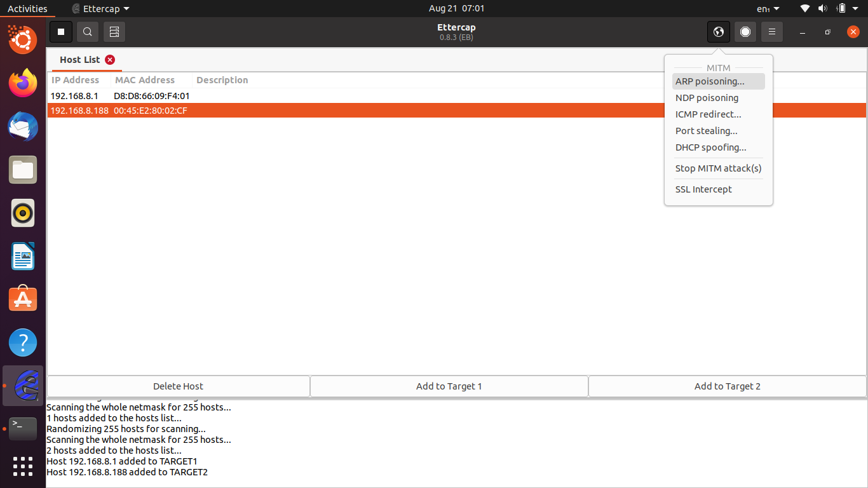Close the Ettercap window

853,32
